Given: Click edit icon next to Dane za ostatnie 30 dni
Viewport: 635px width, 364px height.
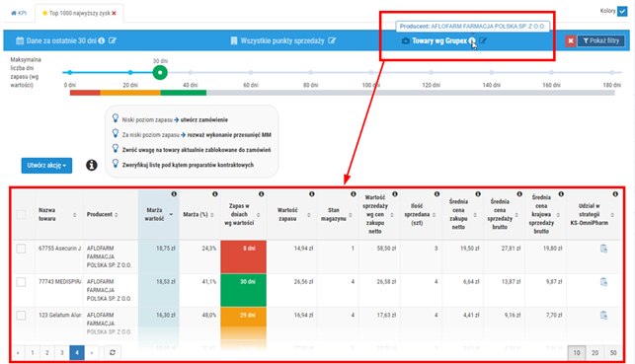Looking at the screenshot, I should [x=113, y=40].
